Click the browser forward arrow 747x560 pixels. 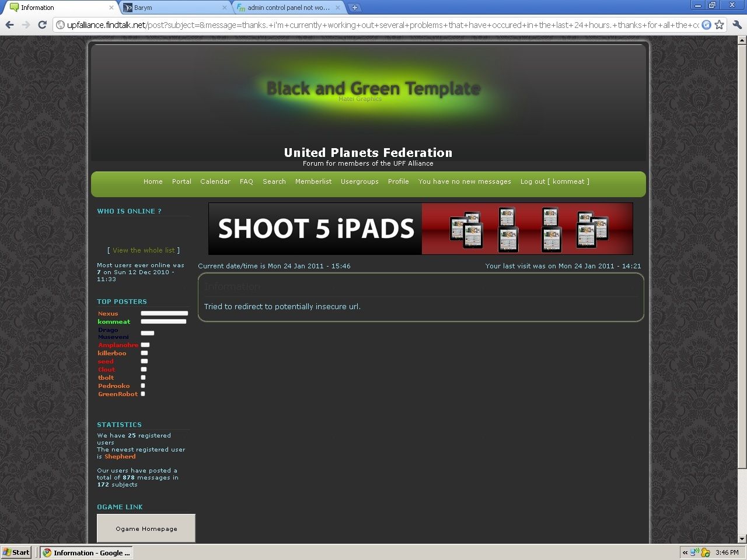(x=26, y=24)
